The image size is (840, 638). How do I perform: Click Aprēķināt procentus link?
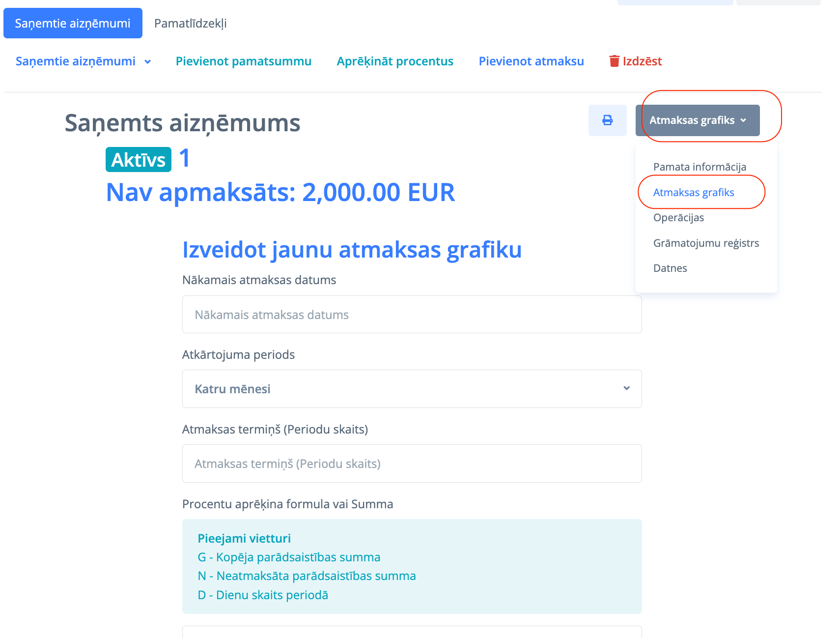[x=395, y=61]
